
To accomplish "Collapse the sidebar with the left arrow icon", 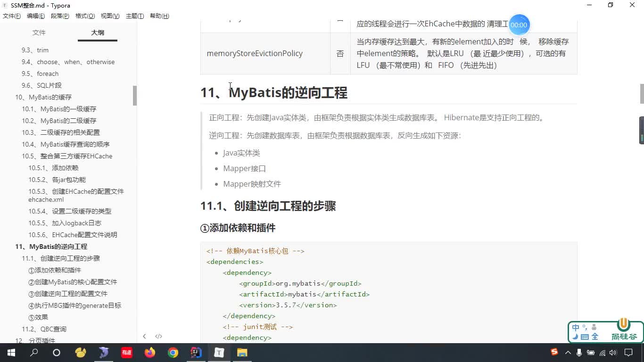I will pos(144,336).
